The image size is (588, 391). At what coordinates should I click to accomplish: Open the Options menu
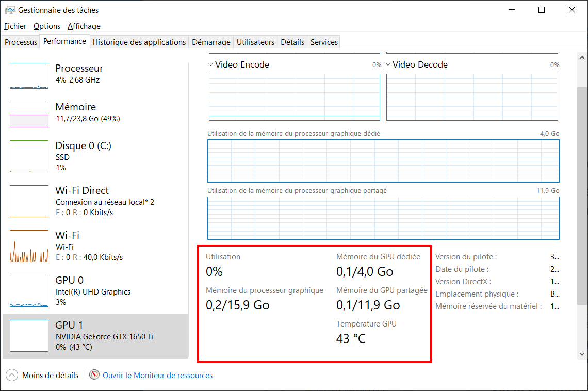point(47,26)
